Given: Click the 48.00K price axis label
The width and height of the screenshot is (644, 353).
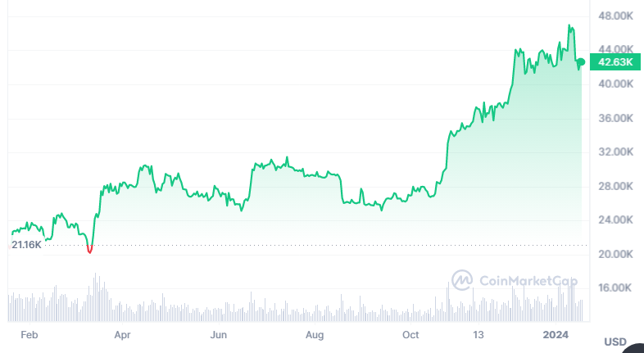Looking at the screenshot, I should 615,16.
